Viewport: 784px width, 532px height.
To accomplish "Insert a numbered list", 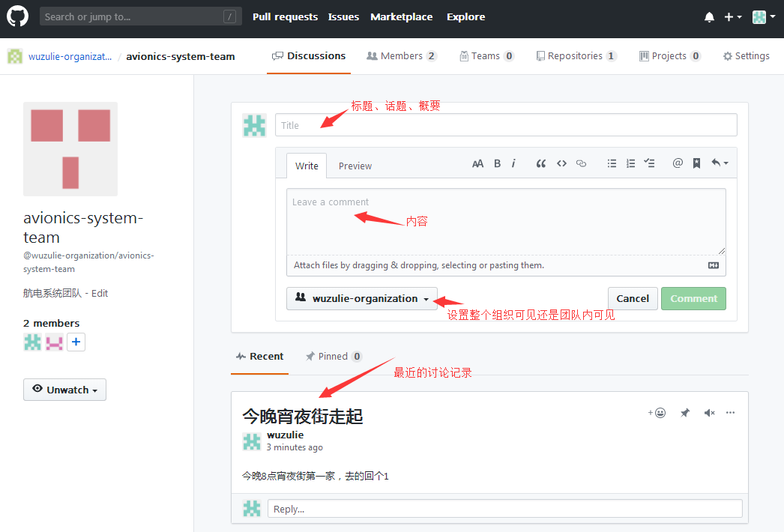I will [x=630, y=163].
